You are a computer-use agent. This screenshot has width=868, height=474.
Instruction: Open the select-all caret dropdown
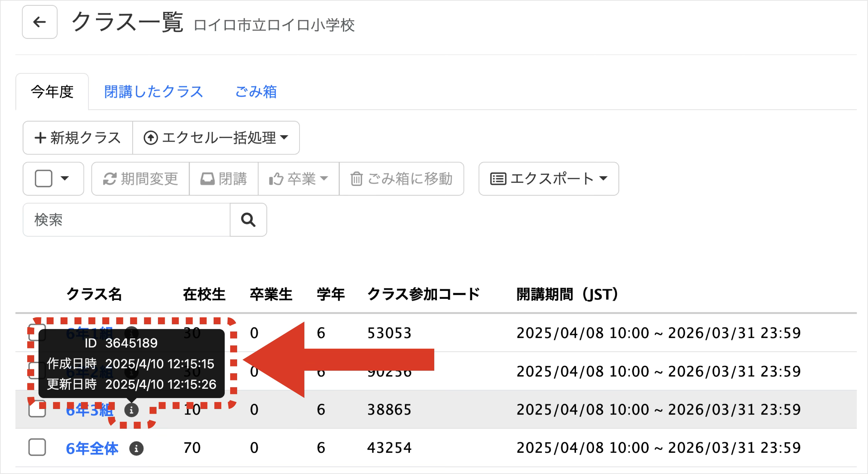tap(65, 178)
